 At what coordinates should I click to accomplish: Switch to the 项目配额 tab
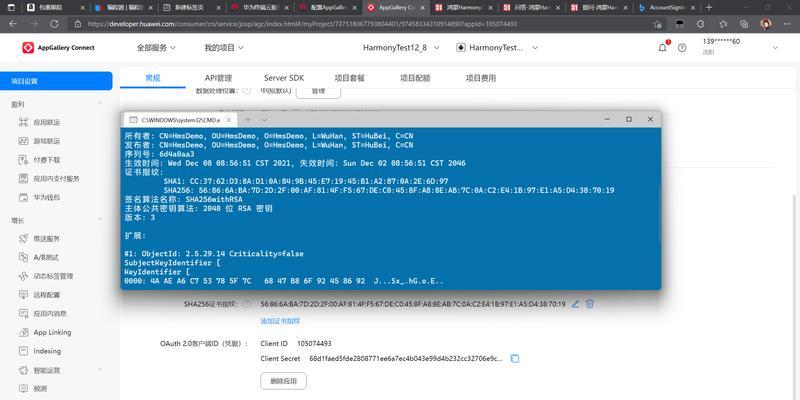tap(415, 78)
